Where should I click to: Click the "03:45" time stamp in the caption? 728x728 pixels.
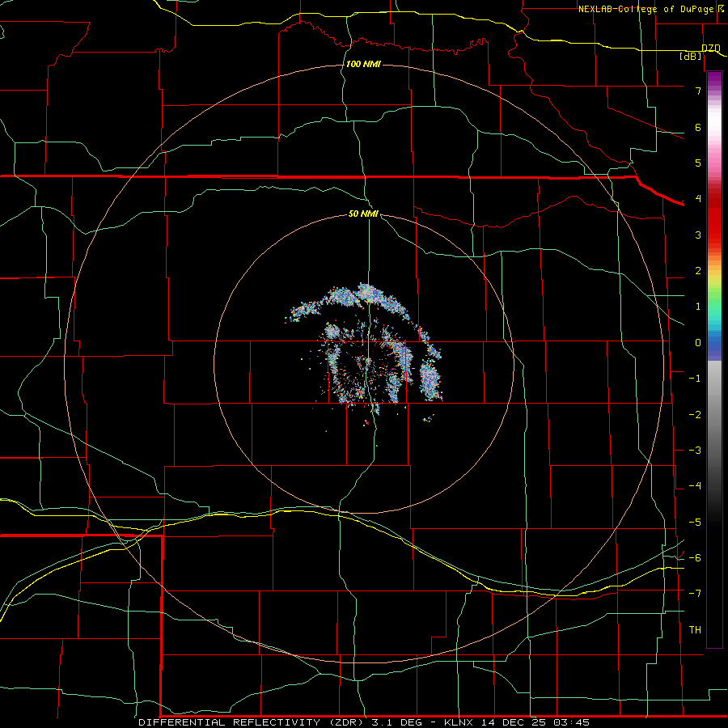[x=572, y=722]
